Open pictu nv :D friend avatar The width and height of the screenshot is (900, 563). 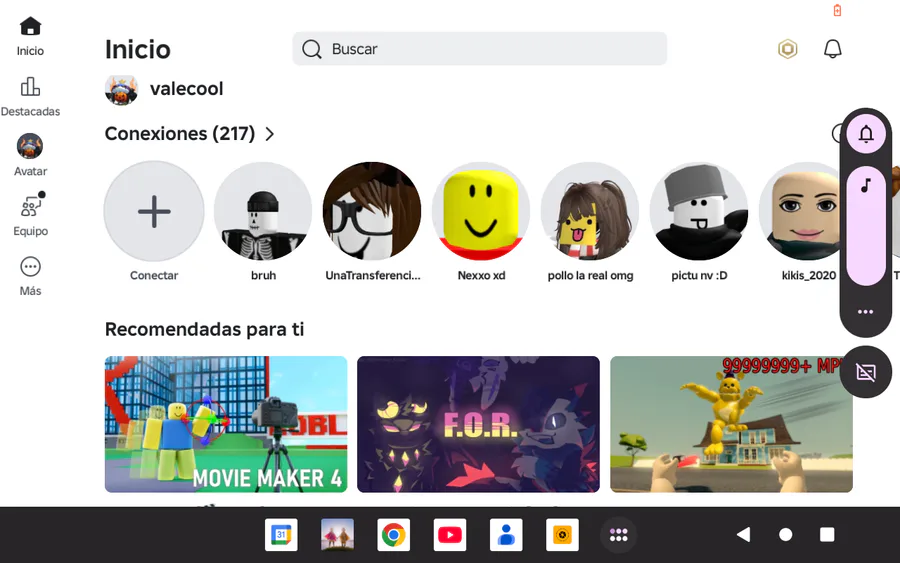tap(699, 211)
